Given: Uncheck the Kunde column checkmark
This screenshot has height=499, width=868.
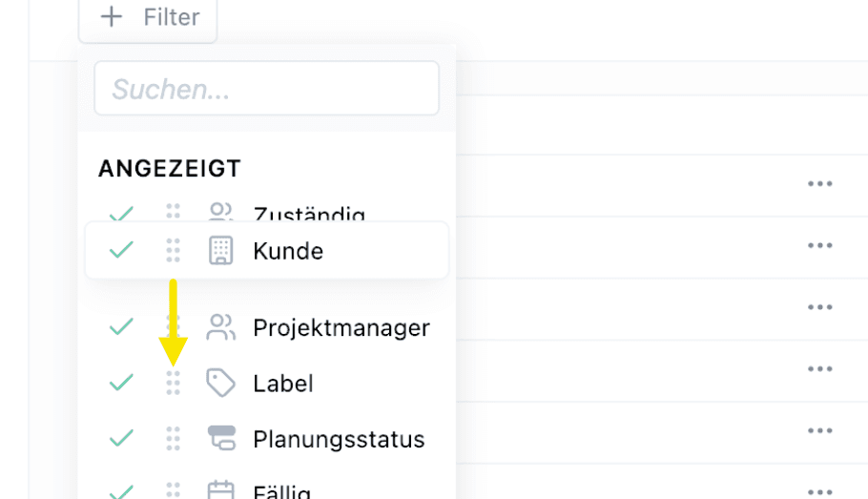Looking at the screenshot, I should (x=121, y=250).
